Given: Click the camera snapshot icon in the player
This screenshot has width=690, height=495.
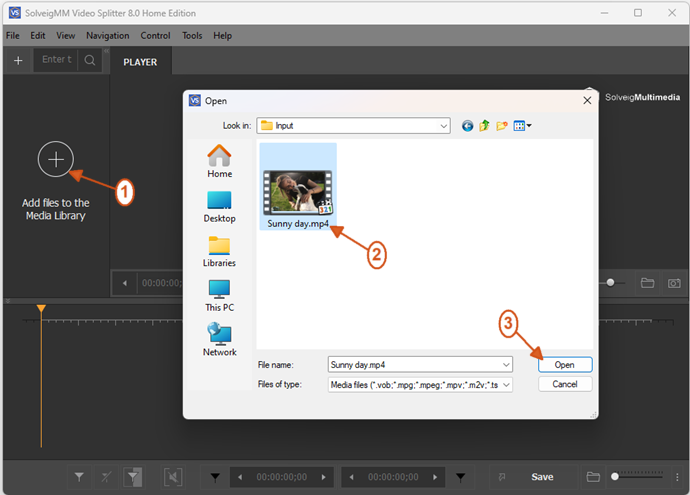Looking at the screenshot, I should point(674,283).
